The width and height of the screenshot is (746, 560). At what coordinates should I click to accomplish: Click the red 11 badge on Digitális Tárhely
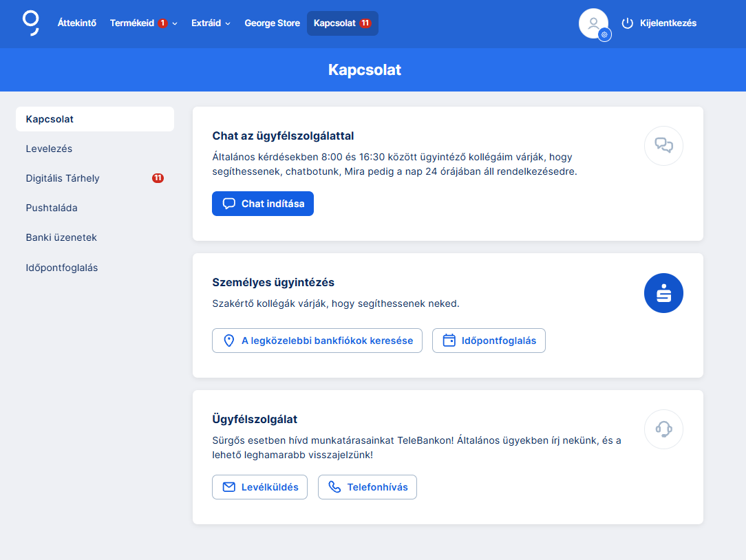point(158,178)
